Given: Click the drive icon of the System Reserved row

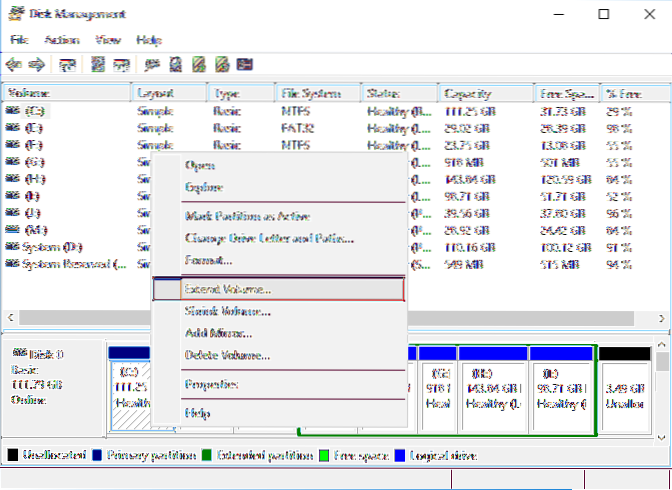Looking at the screenshot, I should point(13,263).
